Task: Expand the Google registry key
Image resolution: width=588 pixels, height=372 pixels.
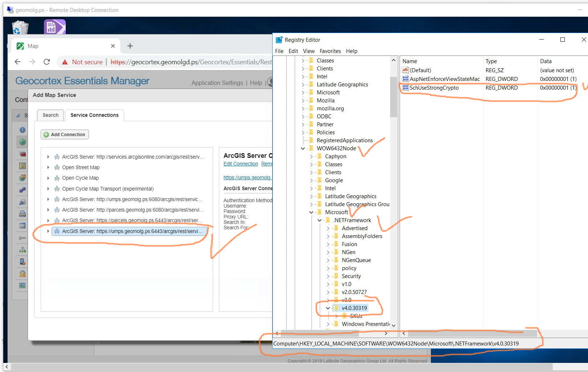Action: (x=311, y=180)
